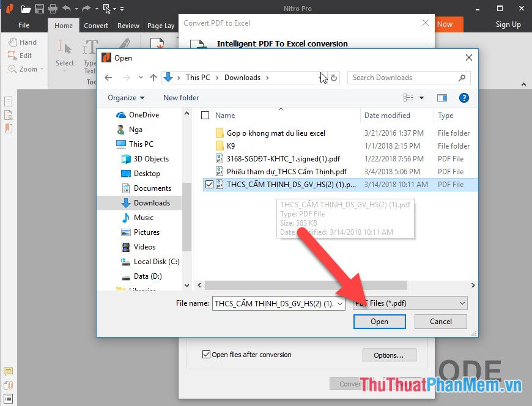Image resolution: width=532 pixels, height=406 pixels.
Task: Uncheck the THCS_CẨM THỊNH file checkbox
Action: pyautogui.click(x=209, y=184)
